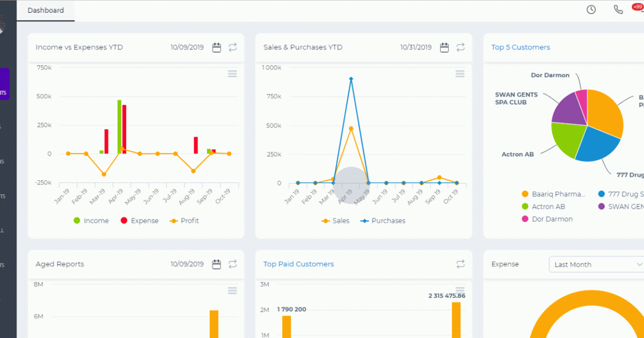Click the red August expense bar
Viewport: 644px width, 338px height.
tap(196, 145)
